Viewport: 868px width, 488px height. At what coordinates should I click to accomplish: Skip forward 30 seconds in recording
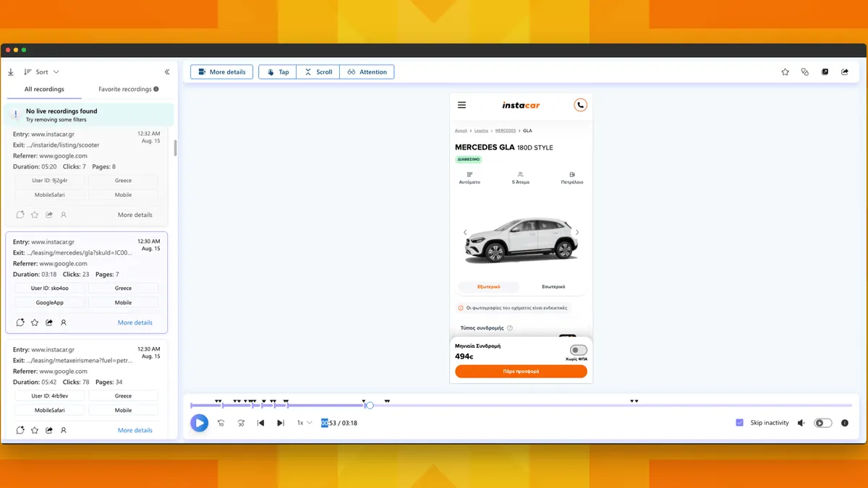point(241,423)
